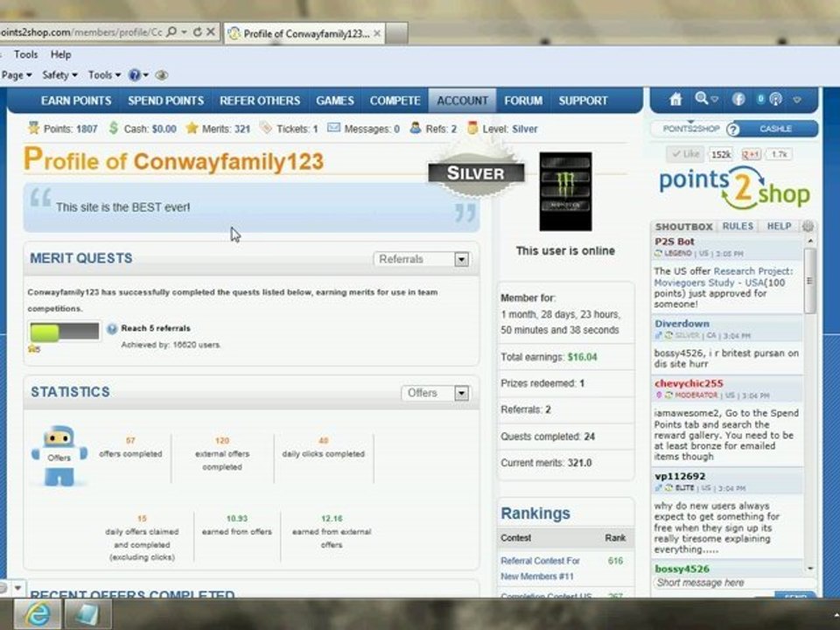Open the COMPETE menu
Image resolution: width=840 pixels, height=630 pixels.
(x=395, y=101)
